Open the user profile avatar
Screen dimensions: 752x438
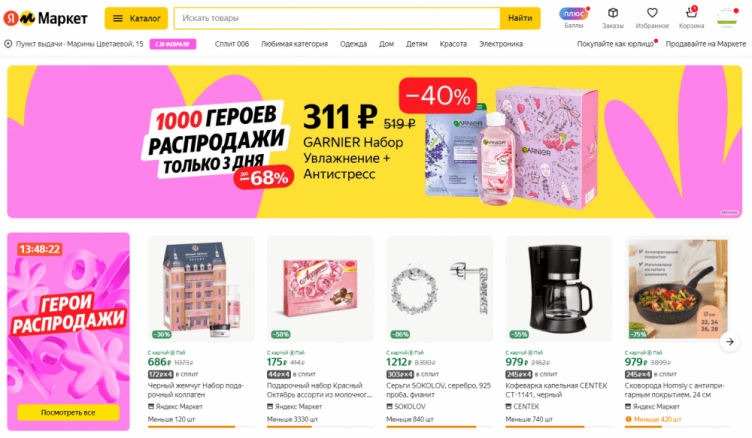tap(728, 17)
